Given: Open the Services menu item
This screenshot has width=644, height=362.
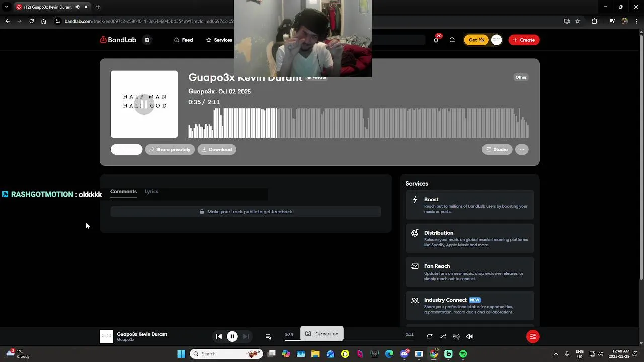Looking at the screenshot, I should tap(219, 40).
